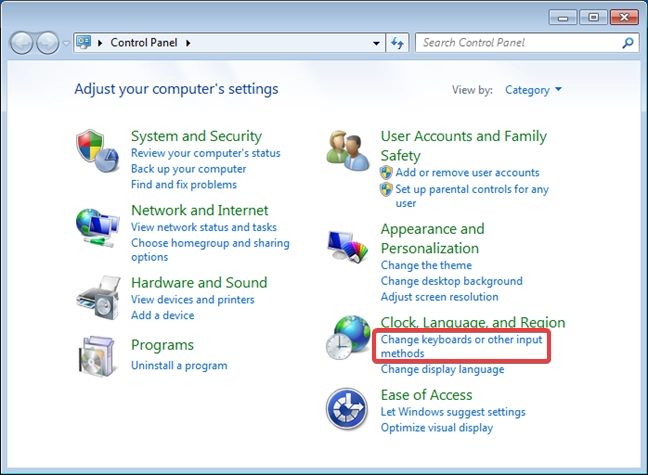Select the Add a device link

(x=162, y=315)
